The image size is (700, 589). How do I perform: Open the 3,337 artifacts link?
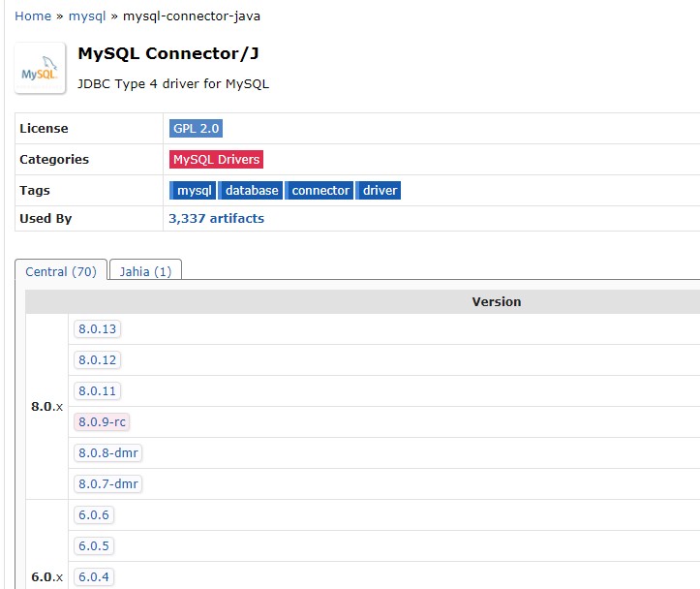(x=216, y=218)
